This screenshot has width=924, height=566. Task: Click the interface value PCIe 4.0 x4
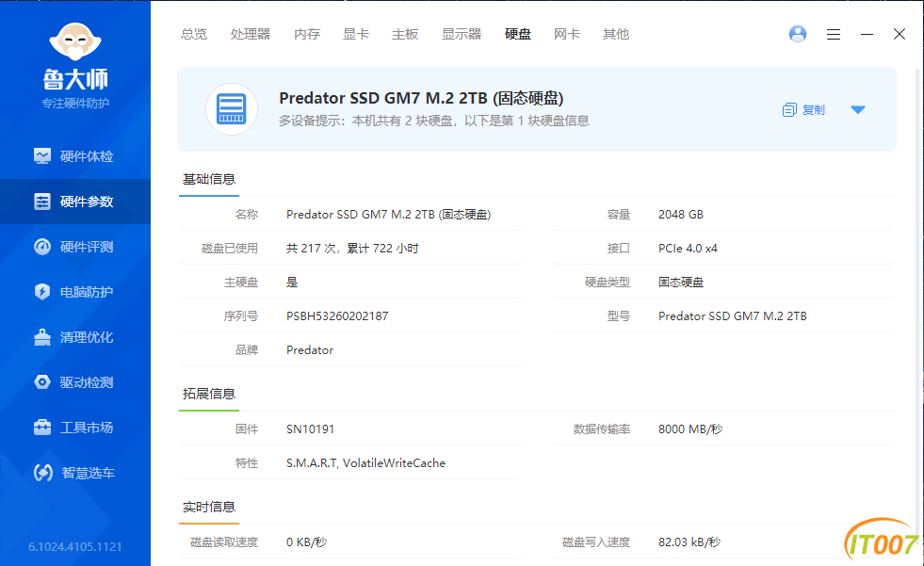(x=688, y=249)
